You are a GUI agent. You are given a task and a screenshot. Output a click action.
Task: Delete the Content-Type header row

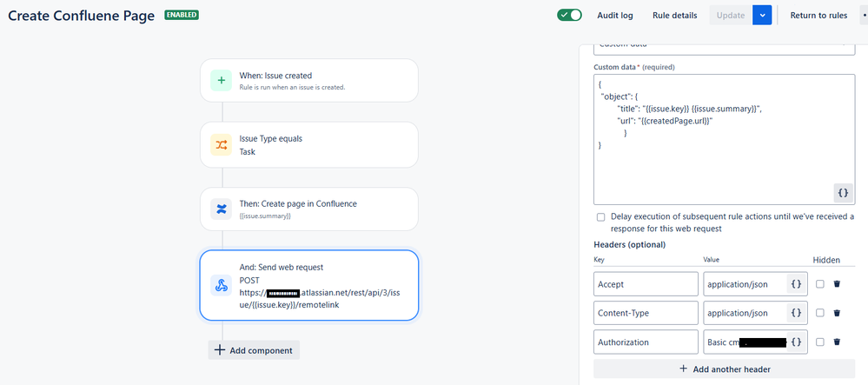pos(837,313)
